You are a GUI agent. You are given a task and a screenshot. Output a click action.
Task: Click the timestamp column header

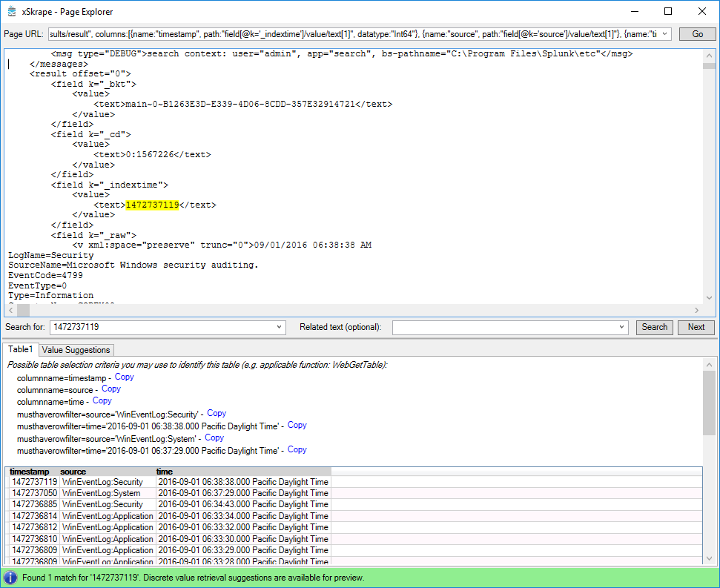(30, 472)
